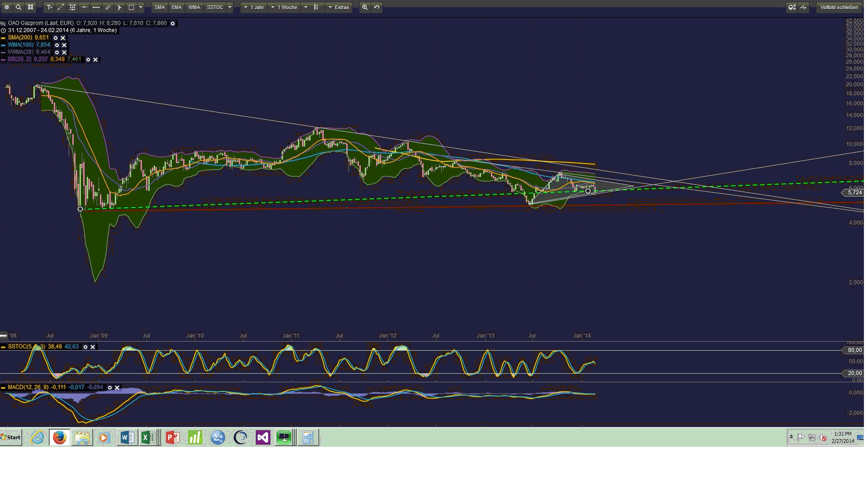Click the candlestick chart type icon
Viewport: 868px width, 488px height.
(315, 7)
